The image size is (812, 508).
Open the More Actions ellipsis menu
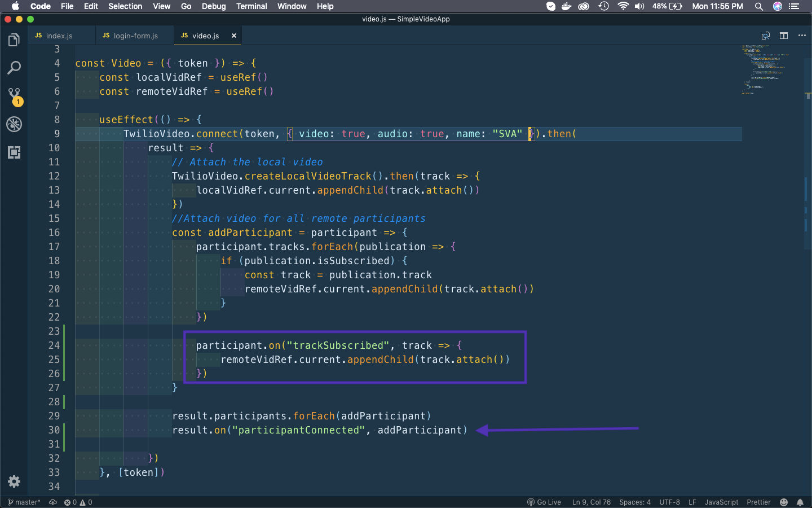click(802, 36)
